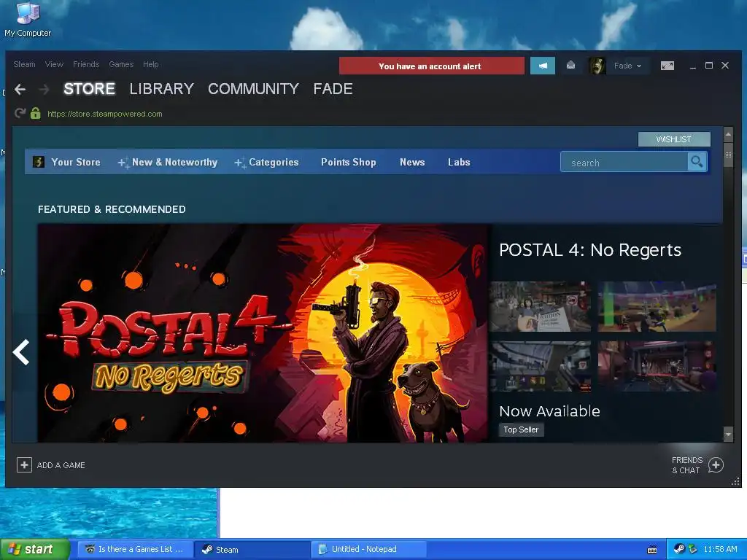Open the WISHLIST button

674,139
